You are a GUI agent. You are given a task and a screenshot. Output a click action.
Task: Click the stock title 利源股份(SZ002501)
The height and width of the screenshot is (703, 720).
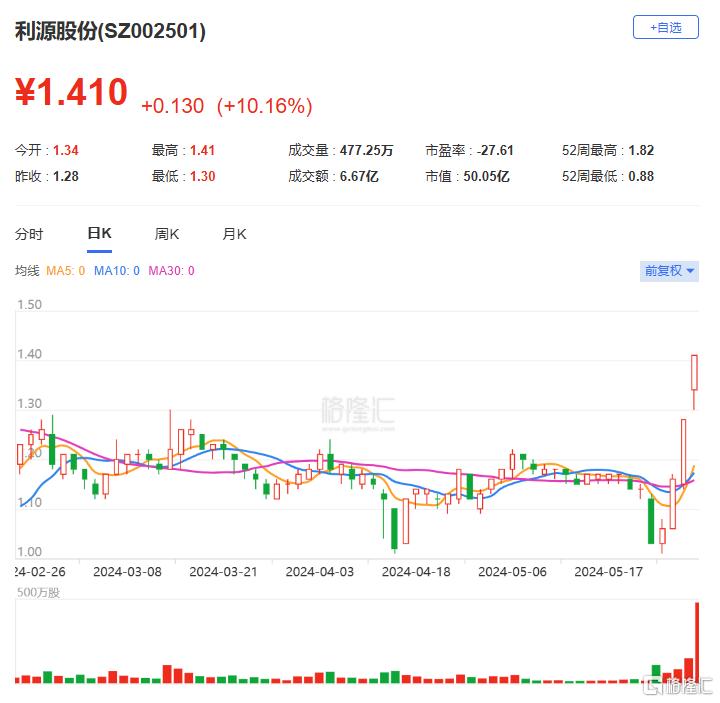pos(110,31)
